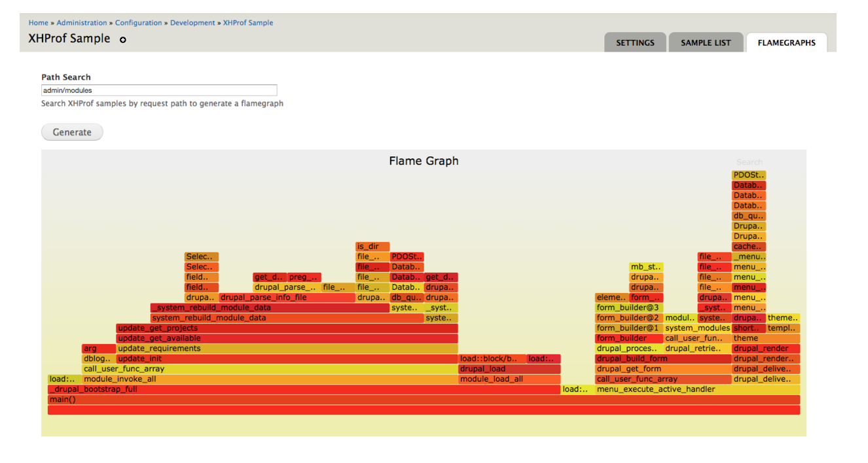Screen dimensions: 868x463
Task: Click the templ.. frame
Action: point(783,328)
